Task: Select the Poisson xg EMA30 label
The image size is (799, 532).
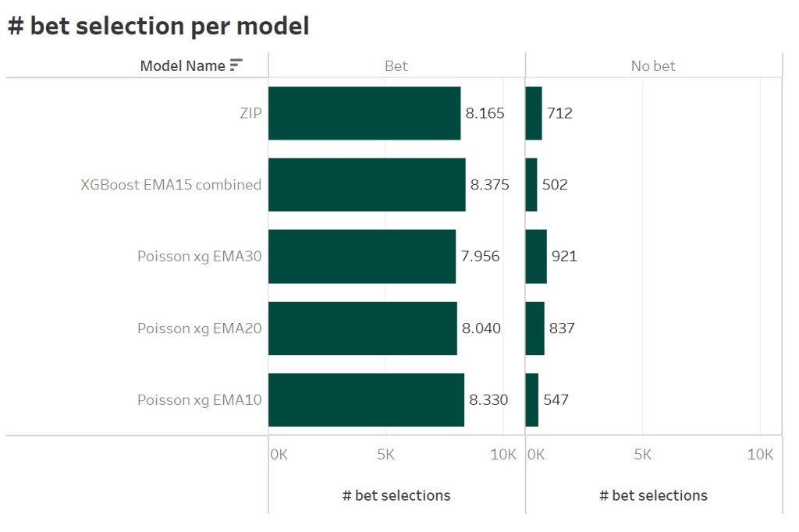Action: tap(199, 256)
